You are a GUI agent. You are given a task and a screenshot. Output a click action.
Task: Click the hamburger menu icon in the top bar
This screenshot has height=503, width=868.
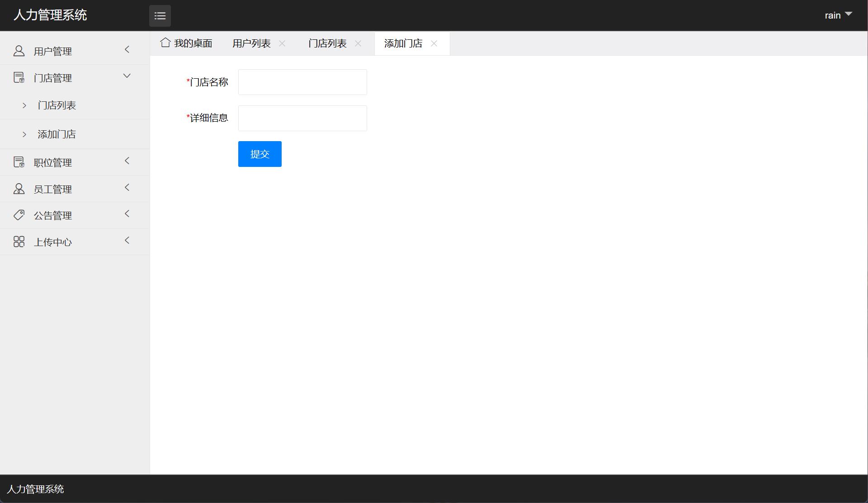(x=160, y=16)
